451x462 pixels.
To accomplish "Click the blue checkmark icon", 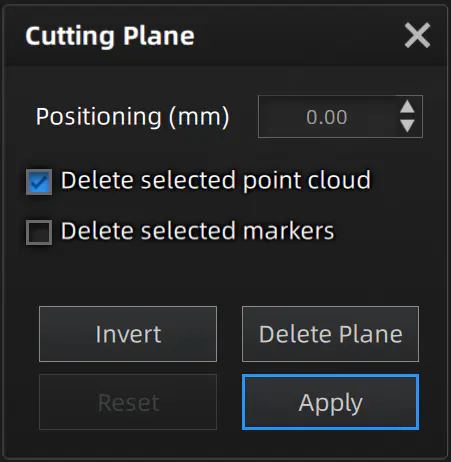I will [39, 182].
